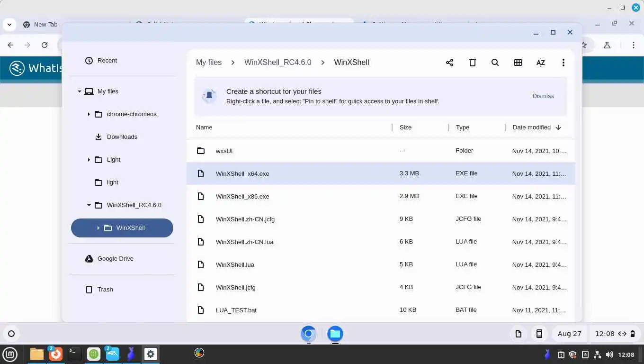Select WinXShell.lua file
Image resolution: width=644 pixels, height=364 pixels.
point(381,264)
